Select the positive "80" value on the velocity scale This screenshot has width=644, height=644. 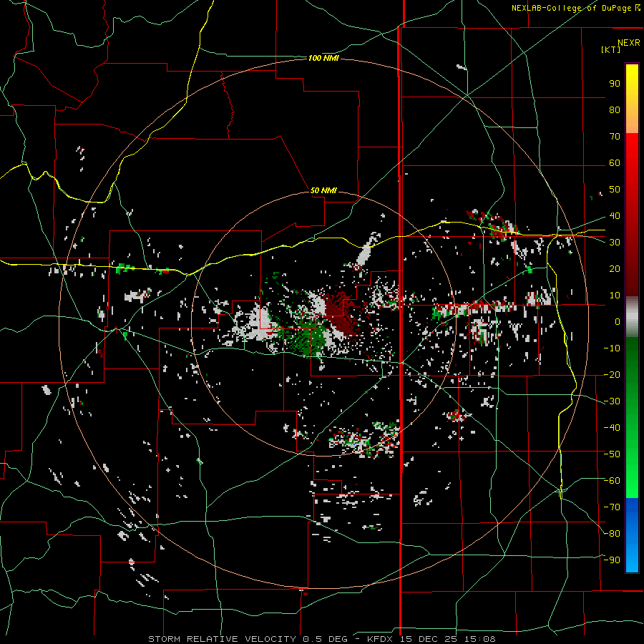[x=615, y=109]
